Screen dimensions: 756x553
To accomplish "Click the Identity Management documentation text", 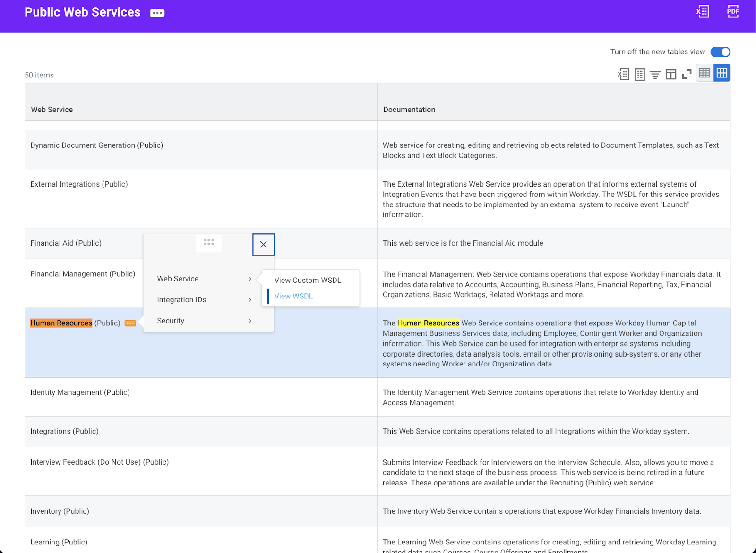I will (x=541, y=398).
